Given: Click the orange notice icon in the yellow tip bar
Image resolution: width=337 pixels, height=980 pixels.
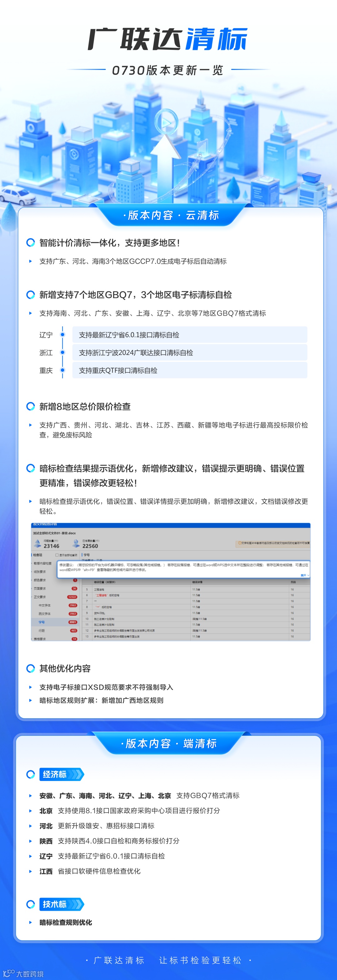Looking at the screenshot, I should 240,543.
